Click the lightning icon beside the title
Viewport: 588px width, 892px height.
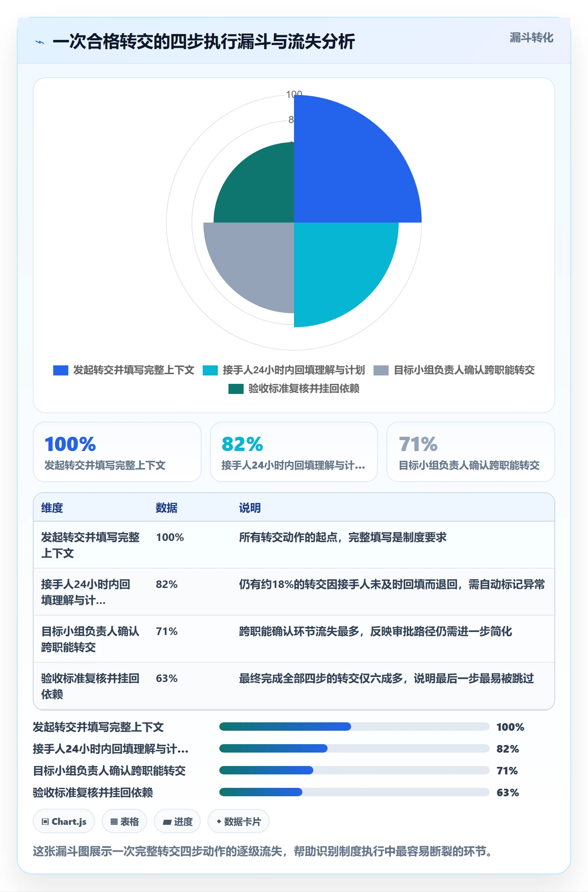tap(40, 42)
